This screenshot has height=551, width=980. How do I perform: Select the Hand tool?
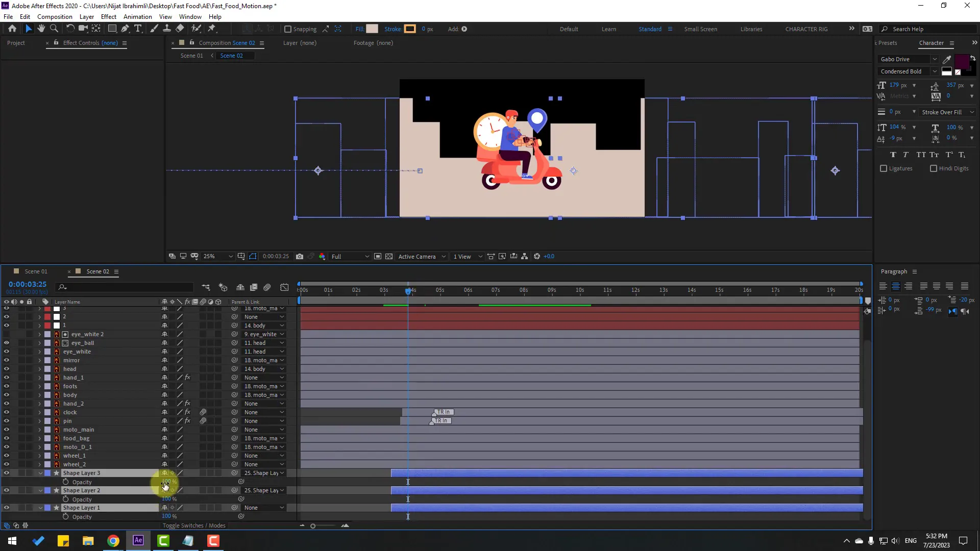pos(41,29)
